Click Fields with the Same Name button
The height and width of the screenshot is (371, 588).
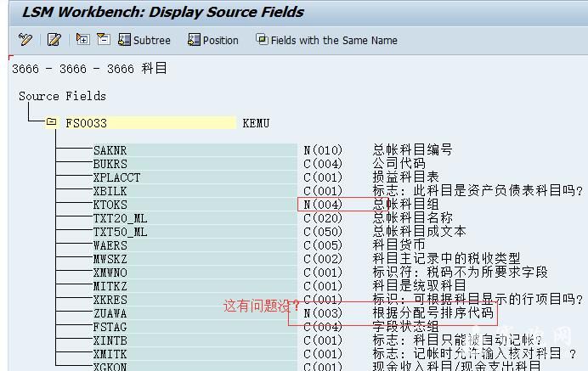click(x=326, y=40)
